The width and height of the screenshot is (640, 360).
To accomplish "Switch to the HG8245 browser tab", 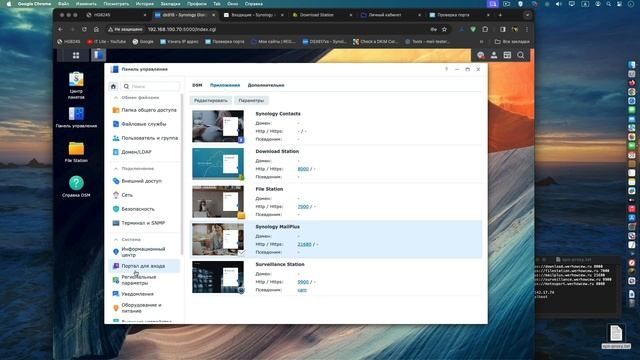I will pos(116,15).
